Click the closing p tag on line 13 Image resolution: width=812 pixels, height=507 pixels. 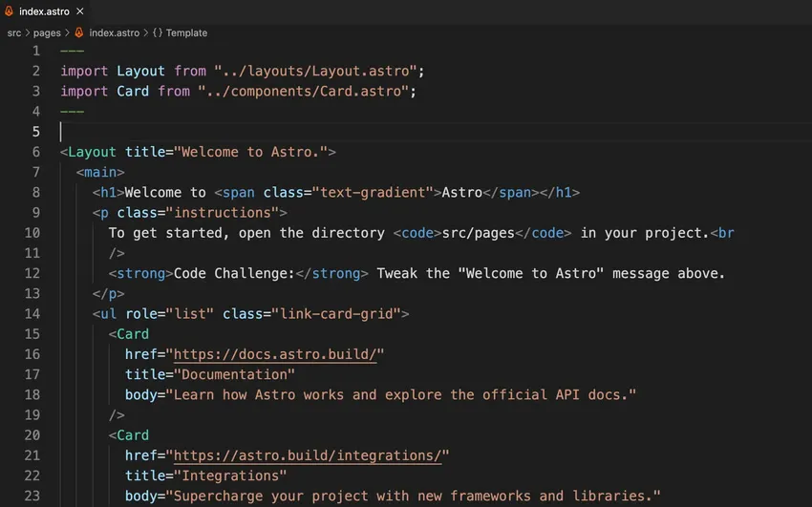pos(109,294)
